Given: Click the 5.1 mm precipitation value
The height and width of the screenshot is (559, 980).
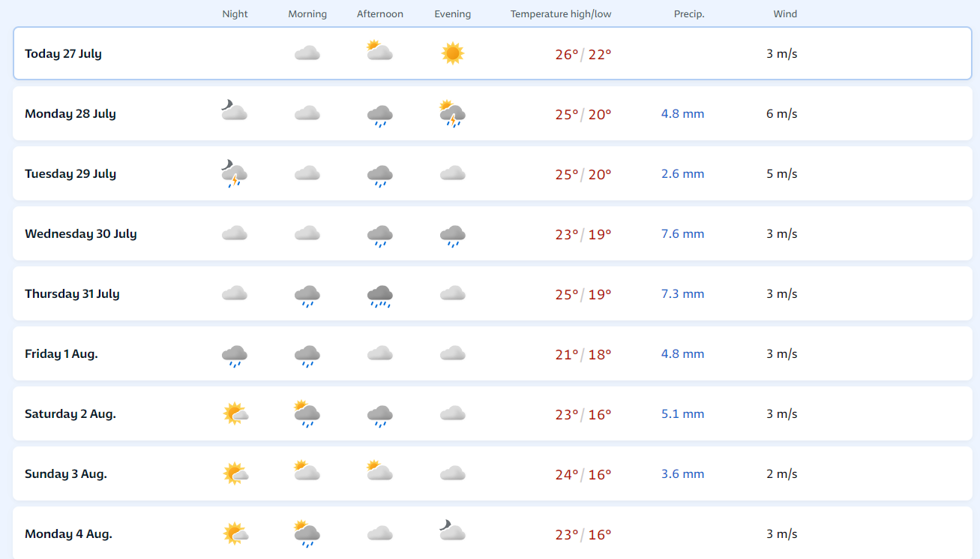Looking at the screenshot, I should click(682, 414).
